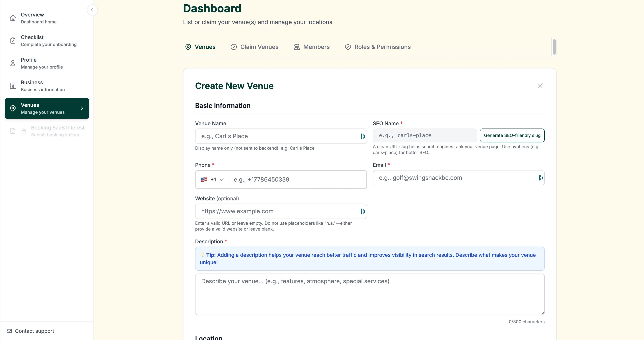
Task: Go to Profile in the sidebar
Action: [x=47, y=63]
